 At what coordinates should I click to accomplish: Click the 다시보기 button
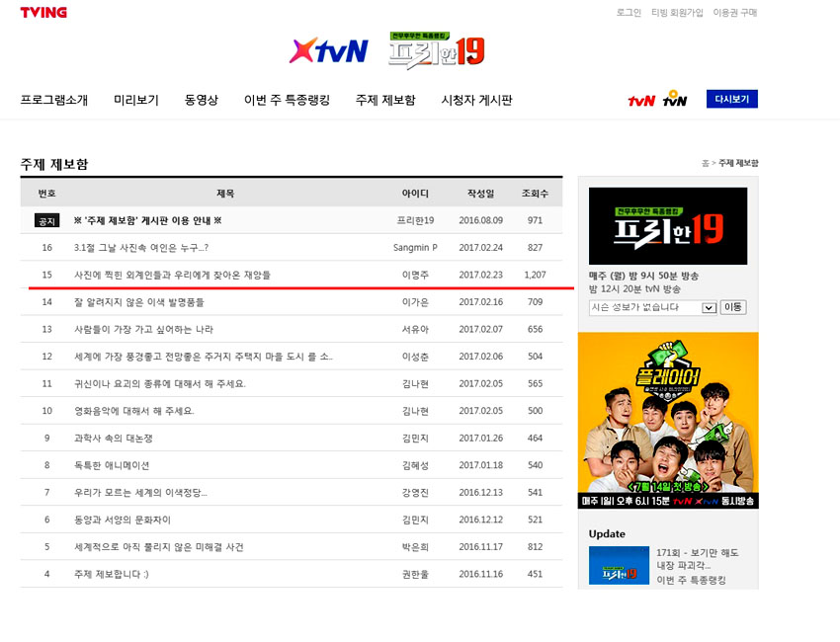coord(731,99)
